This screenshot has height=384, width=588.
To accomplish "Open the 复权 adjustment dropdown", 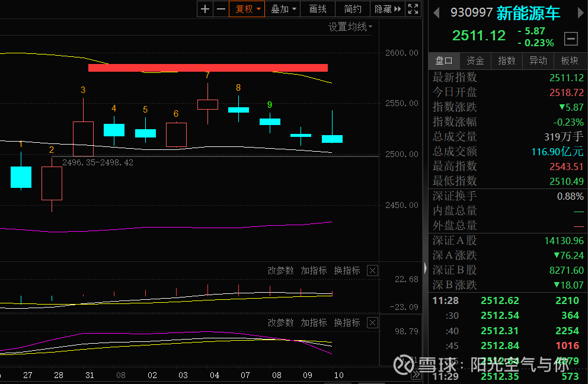I will click(247, 9).
